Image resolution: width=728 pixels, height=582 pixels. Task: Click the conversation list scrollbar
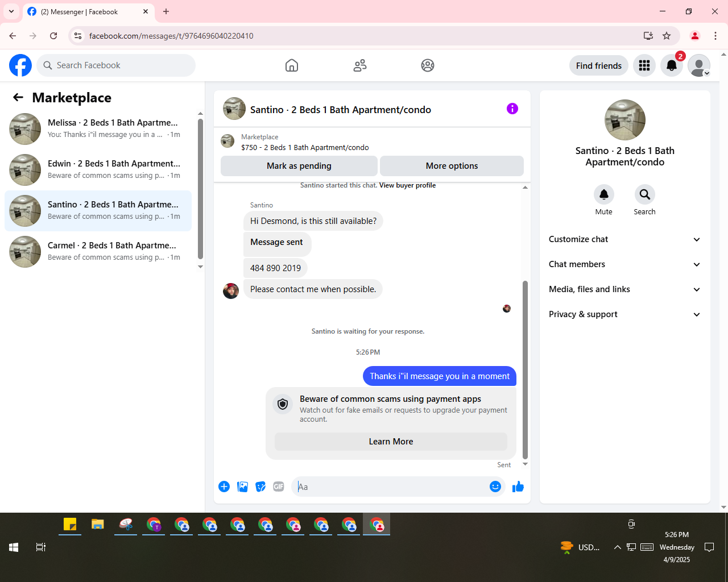click(200, 189)
